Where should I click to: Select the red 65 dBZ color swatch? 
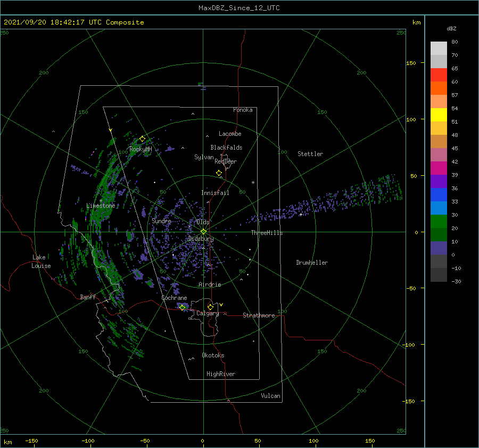(439, 75)
